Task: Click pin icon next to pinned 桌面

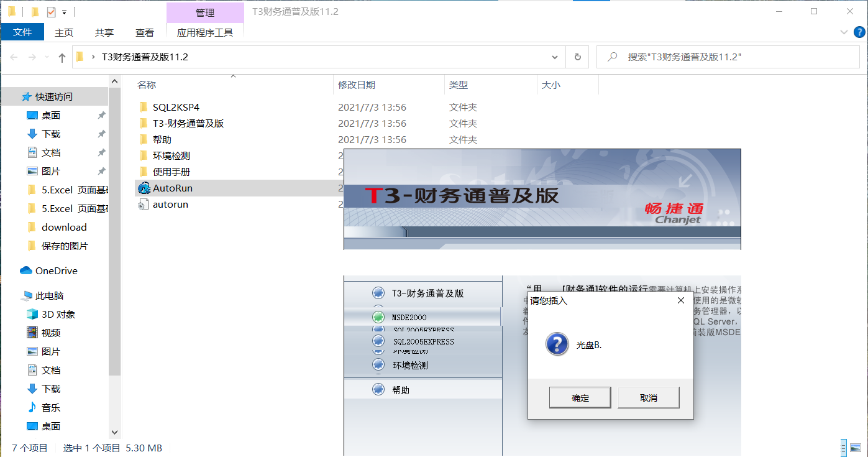Action: click(101, 115)
